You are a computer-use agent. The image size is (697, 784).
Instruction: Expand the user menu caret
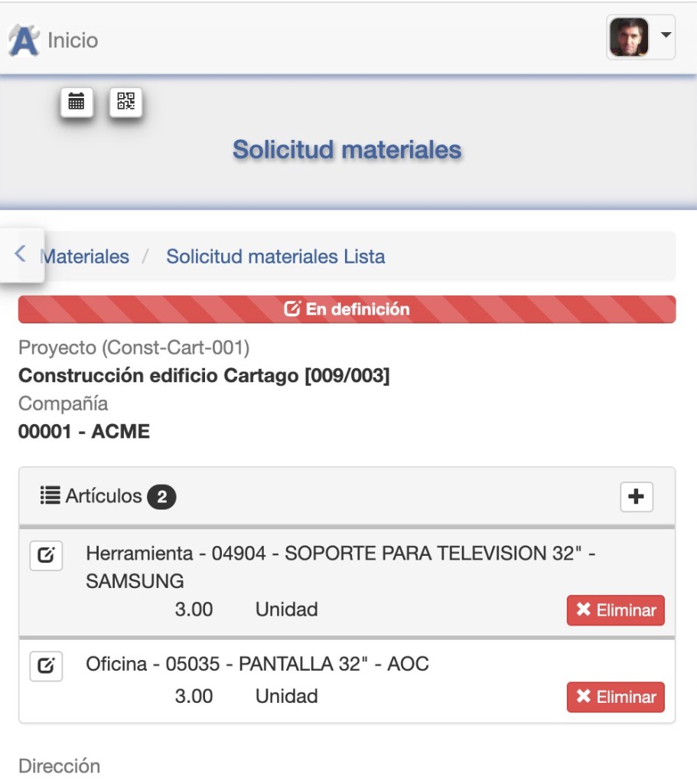666,36
